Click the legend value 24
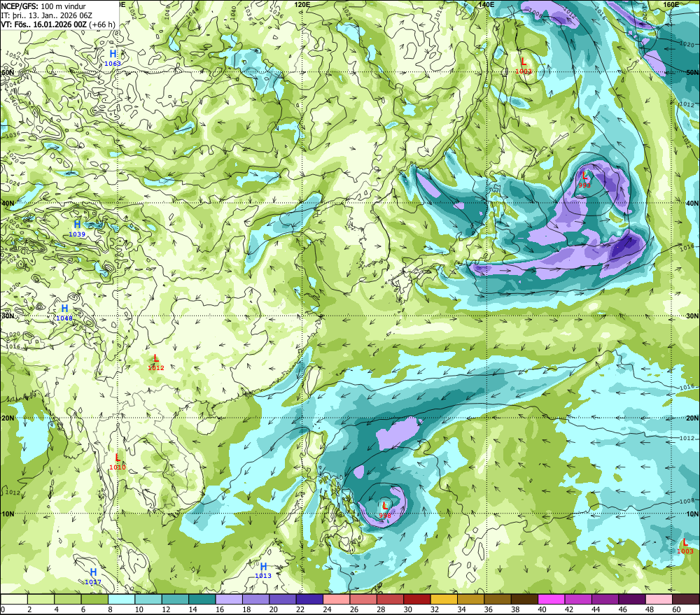The width and height of the screenshot is (700, 615). [x=327, y=609]
